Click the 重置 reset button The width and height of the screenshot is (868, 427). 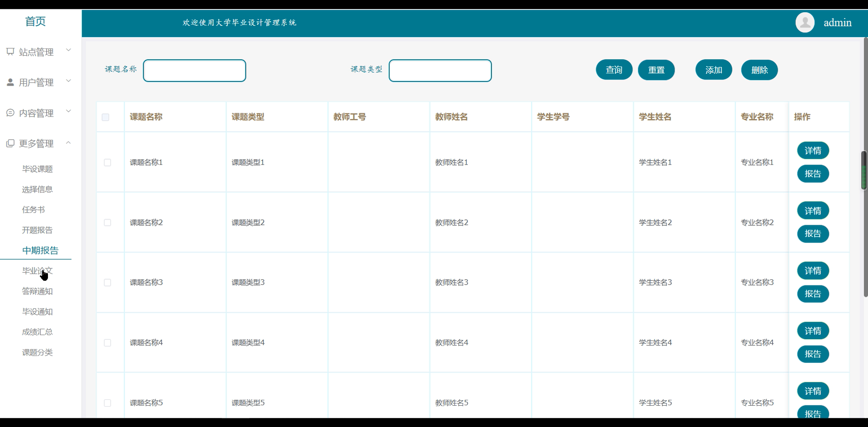656,70
